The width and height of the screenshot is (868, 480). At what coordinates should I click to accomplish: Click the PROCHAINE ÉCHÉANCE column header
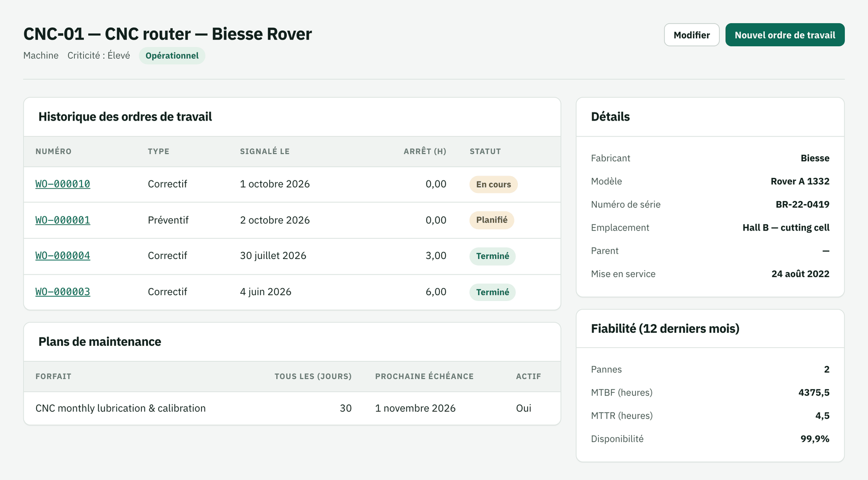click(424, 376)
